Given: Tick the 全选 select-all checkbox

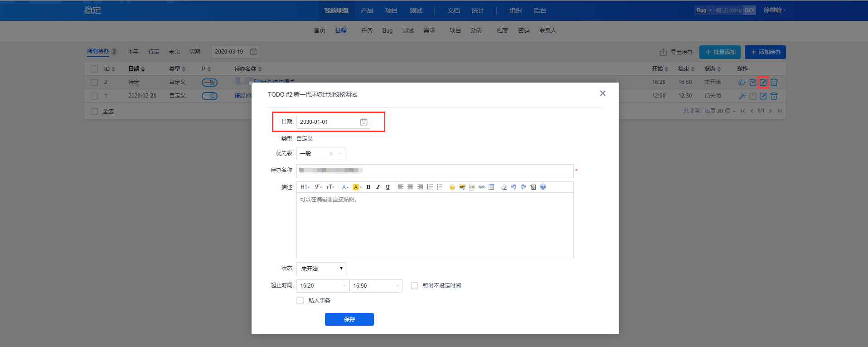Looking at the screenshot, I should [94, 112].
